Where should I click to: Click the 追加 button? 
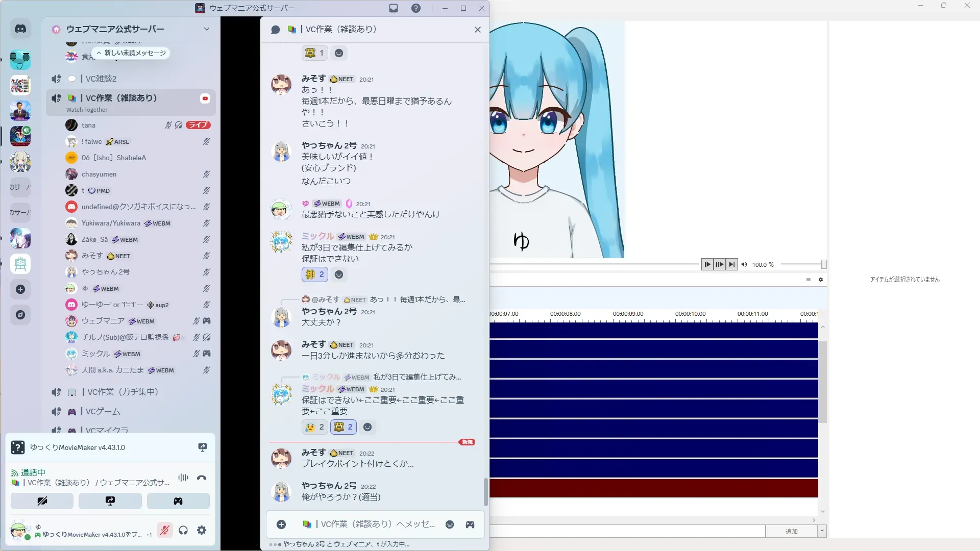coord(791,531)
